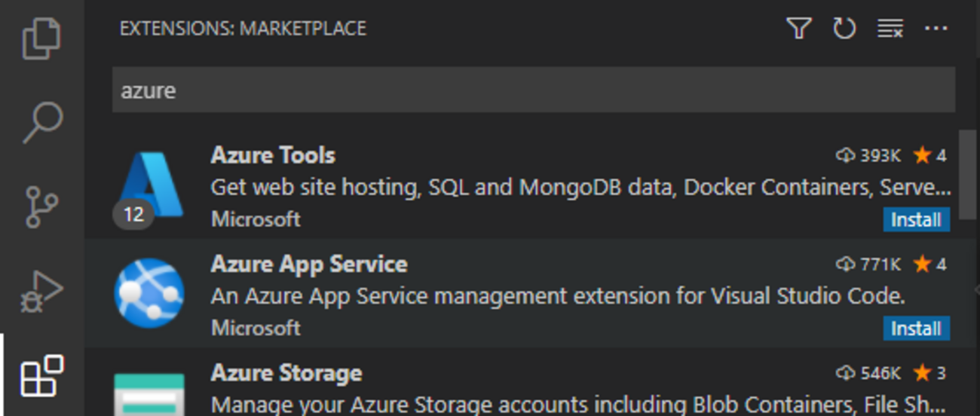Select the Azure App Service title
980x416 pixels.
pyautogui.click(x=309, y=264)
